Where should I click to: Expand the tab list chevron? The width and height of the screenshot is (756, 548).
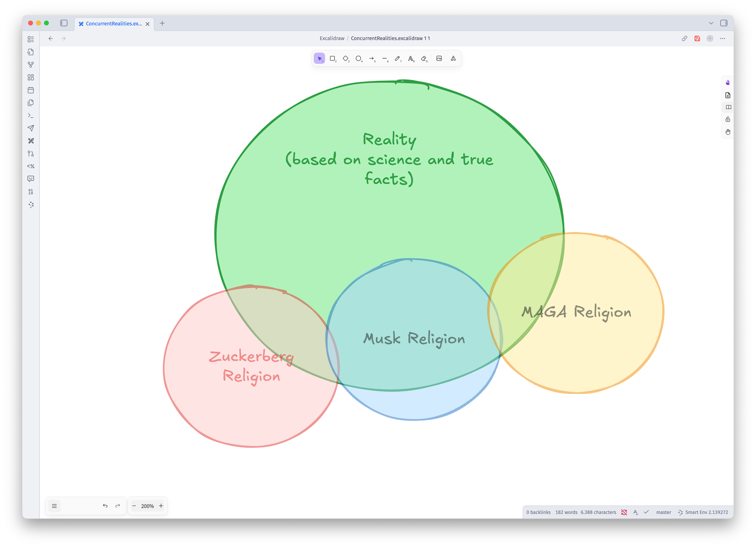point(711,23)
